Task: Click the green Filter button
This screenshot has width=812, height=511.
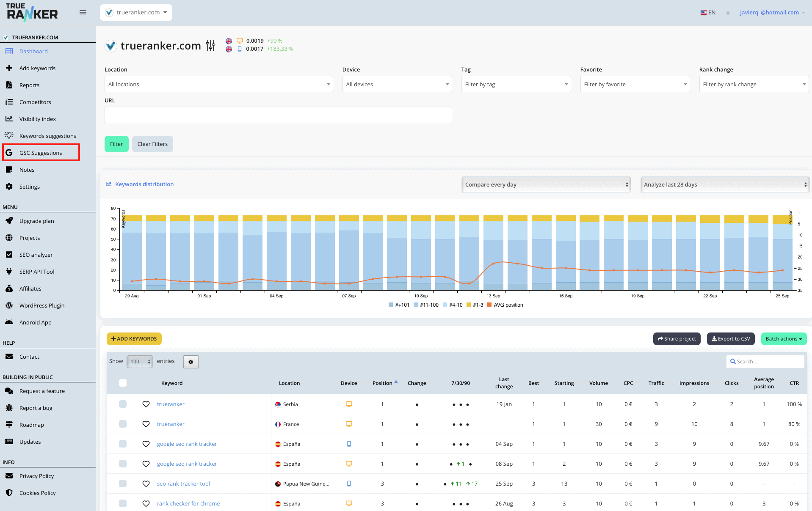Action: pyautogui.click(x=116, y=144)
